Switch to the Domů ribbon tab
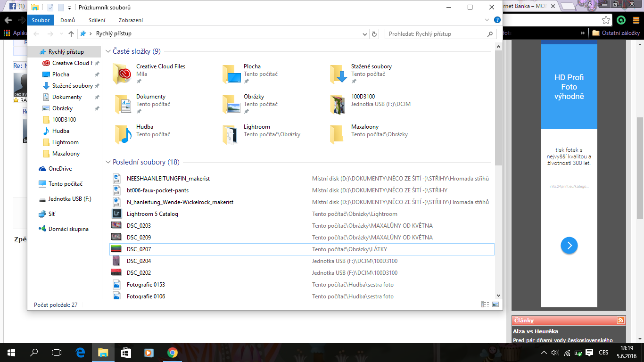Screen dimensions: 644x362 point(67,20)
